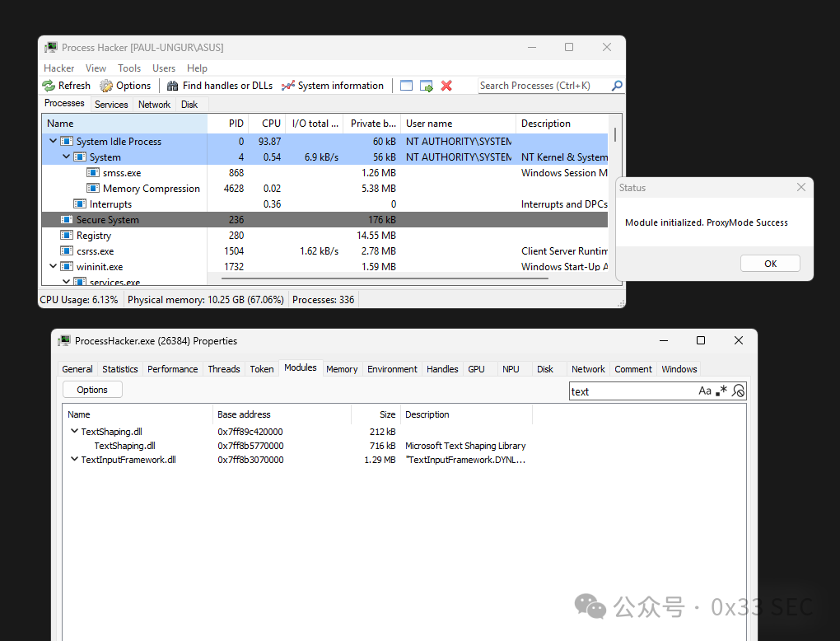Click the System Idle Process icon
The image size is (840, 641).
click(67, 142)
